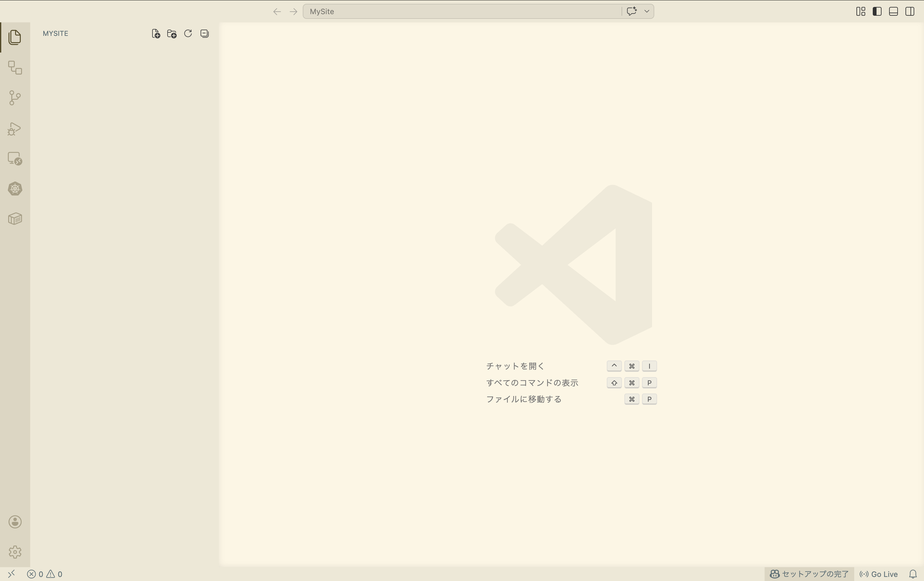Open the Manage gear settings menu

14,552
